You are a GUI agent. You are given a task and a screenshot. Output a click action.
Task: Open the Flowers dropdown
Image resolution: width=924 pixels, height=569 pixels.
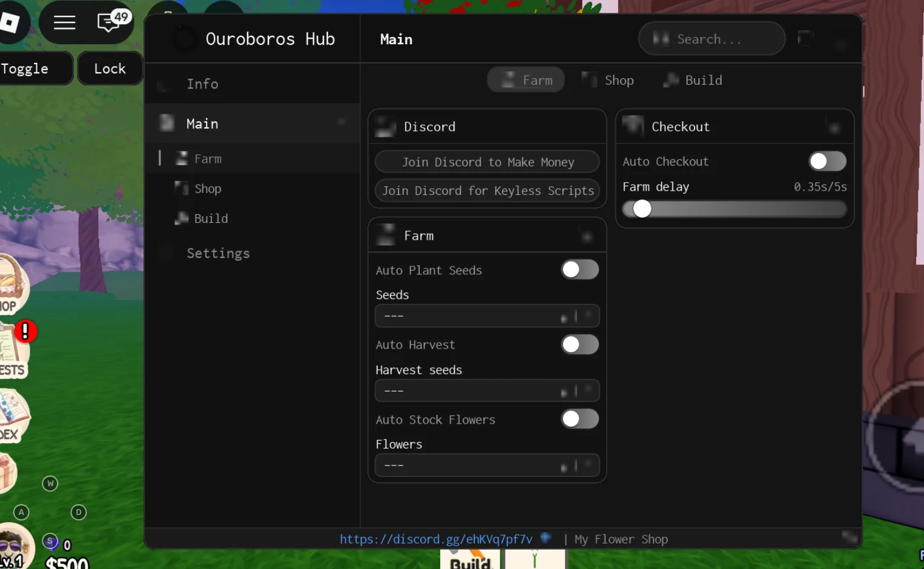click(487, 465)
